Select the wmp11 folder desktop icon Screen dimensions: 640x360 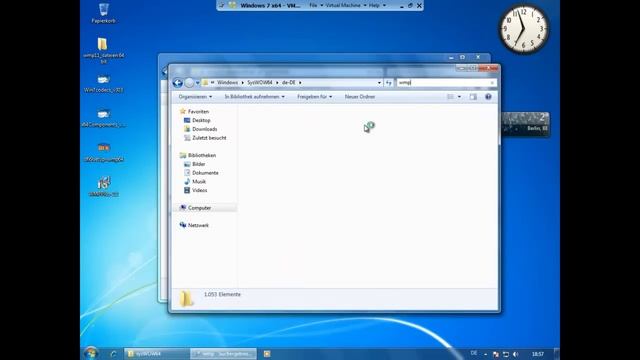click(x=103, y=50)
